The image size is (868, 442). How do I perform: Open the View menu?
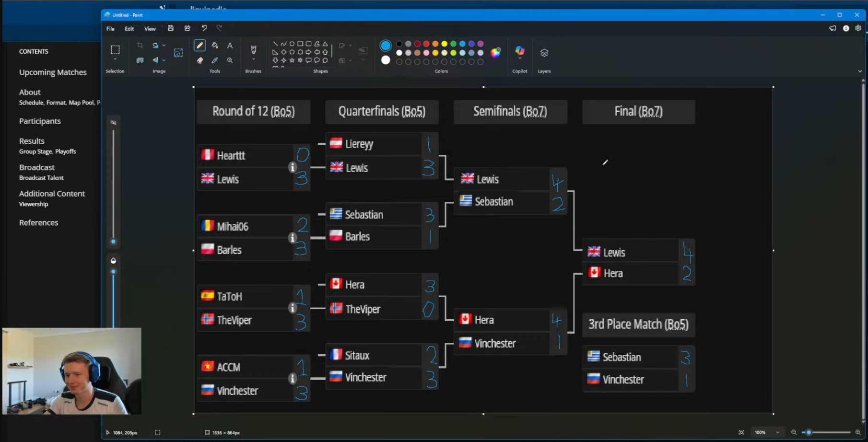(150, 29)
